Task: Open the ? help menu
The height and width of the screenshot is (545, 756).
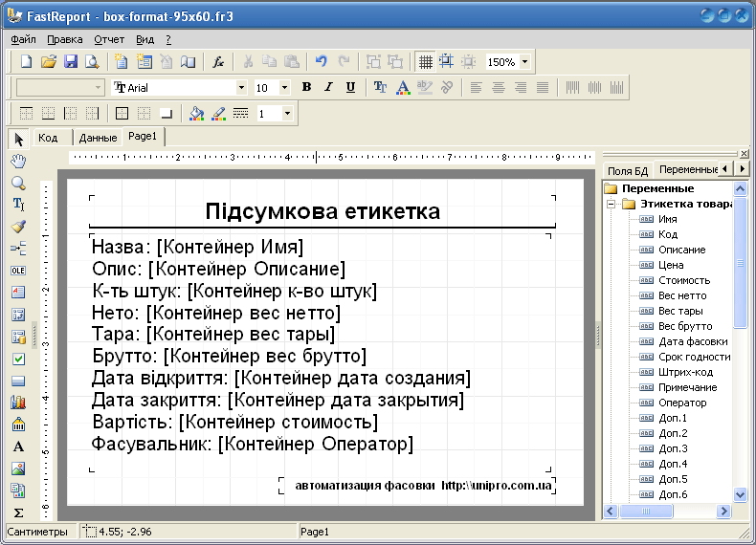Action: 168,39
